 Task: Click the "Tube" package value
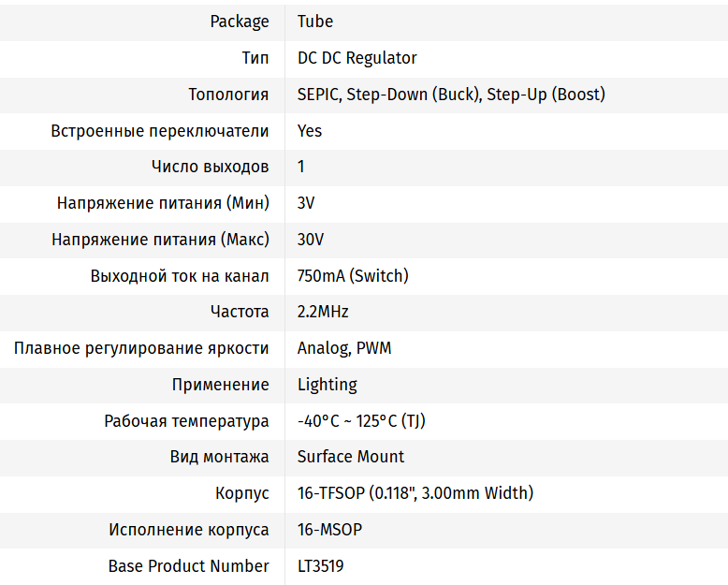click(315, 22)
